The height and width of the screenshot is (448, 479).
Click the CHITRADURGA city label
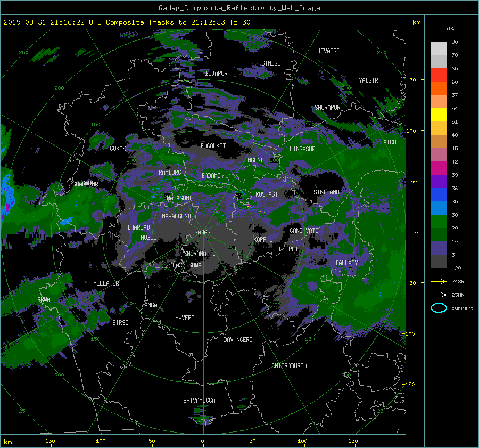tap(289, 366)
